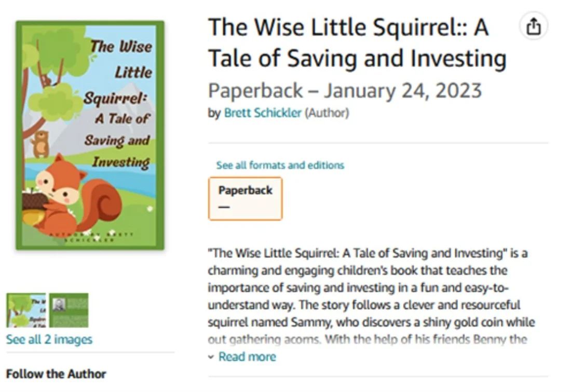The height and width of the screenshot is (392, 584).
Task: Click the Paperback – January 24, 2023 subtitle
Action: pos(345,90)
